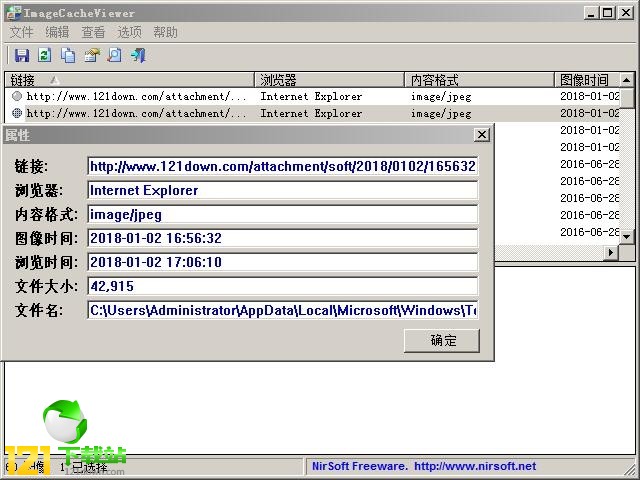Sort by the 图像时间 column header
640x480 pixels.
coord(587,80)
